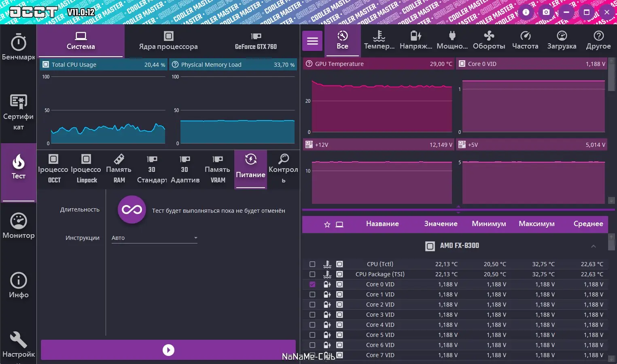Show the Напряжение sensors tab

[416, 40]
